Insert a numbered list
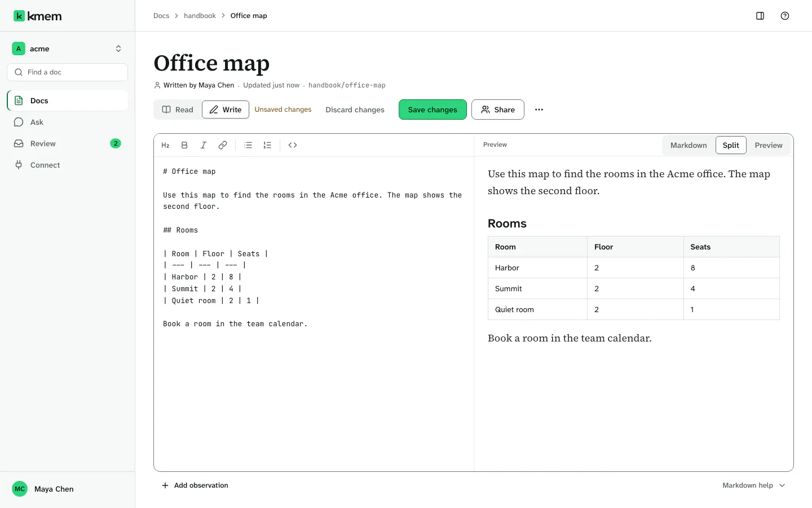Image resolution: width=812 pixels, height=508 pixels. [x=267, y=145]
